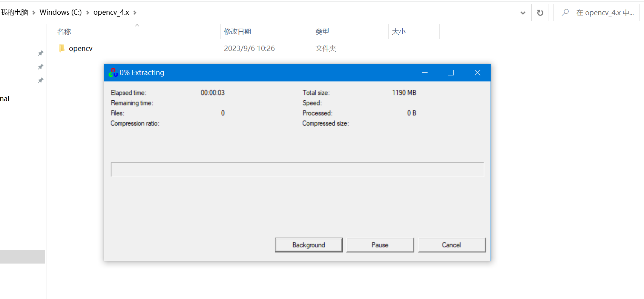
Task: Close the Extracting dialog
Action: (477, 72)
